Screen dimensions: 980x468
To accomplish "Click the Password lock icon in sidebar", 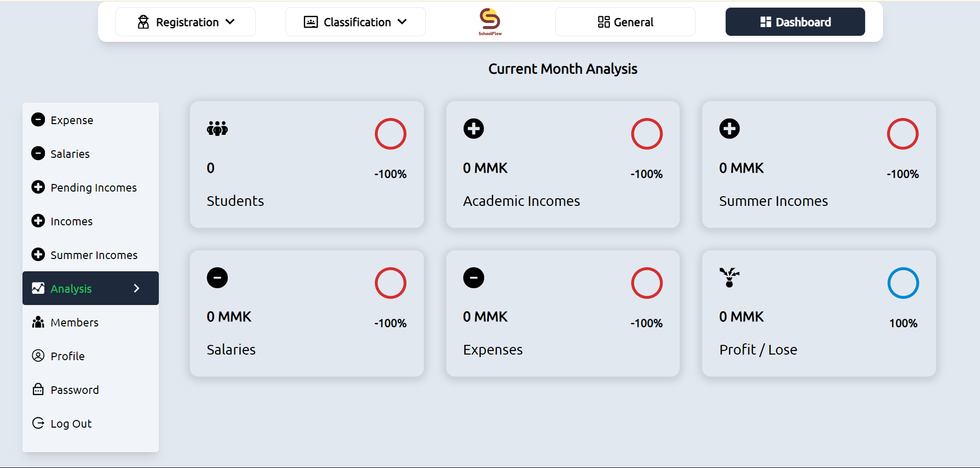I will click(x=38, y=389).
